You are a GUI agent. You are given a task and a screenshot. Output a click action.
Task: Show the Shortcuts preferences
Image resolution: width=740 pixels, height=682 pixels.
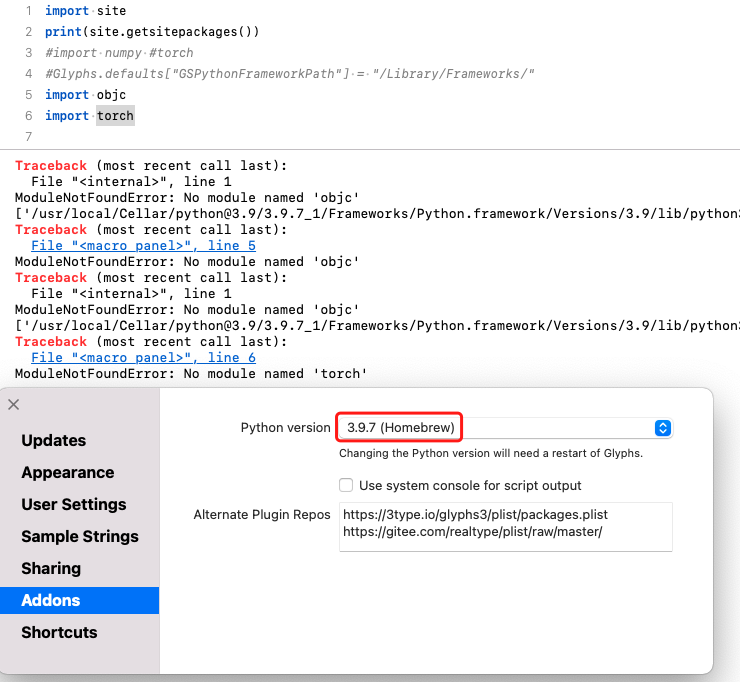point(59,633)
